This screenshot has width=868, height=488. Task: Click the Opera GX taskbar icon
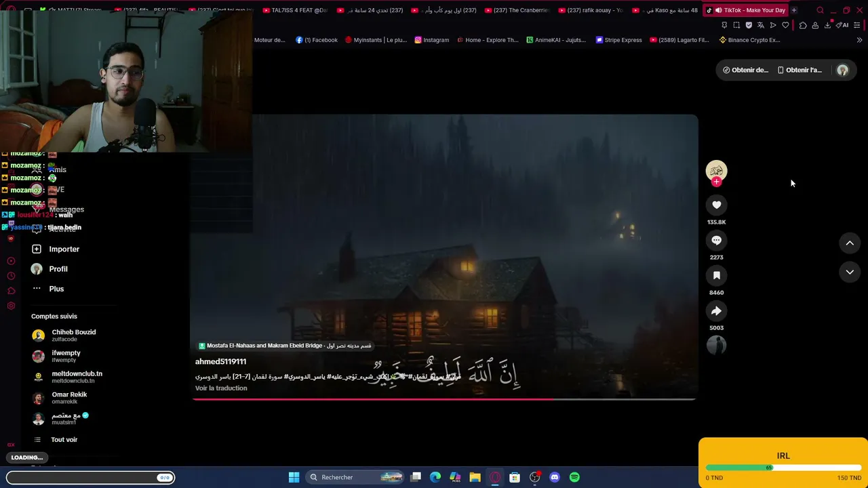(x=495, y=477)
